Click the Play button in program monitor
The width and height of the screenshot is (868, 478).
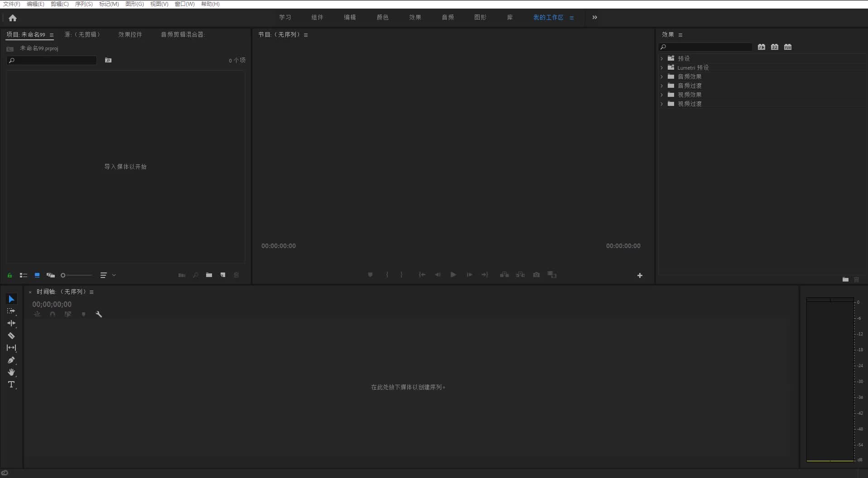tap(453, 275)
